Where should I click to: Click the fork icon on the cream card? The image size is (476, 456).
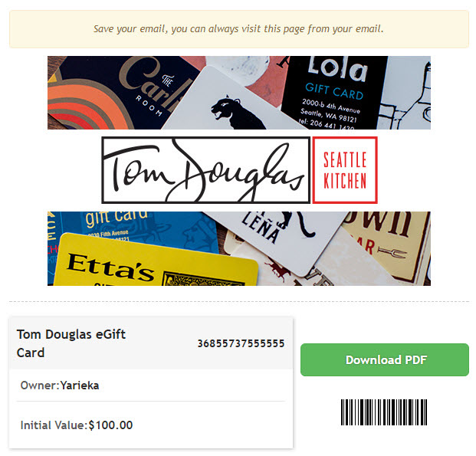(x=392, y=251)
